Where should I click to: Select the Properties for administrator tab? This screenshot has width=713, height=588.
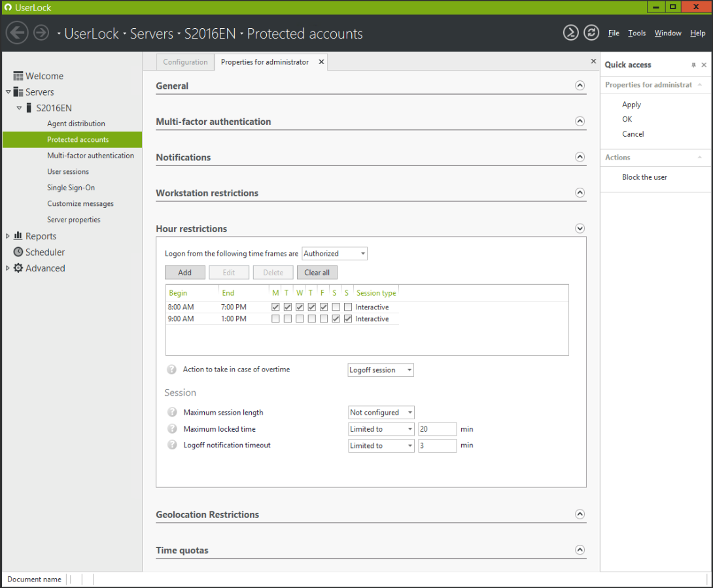(x=265, y=62)
